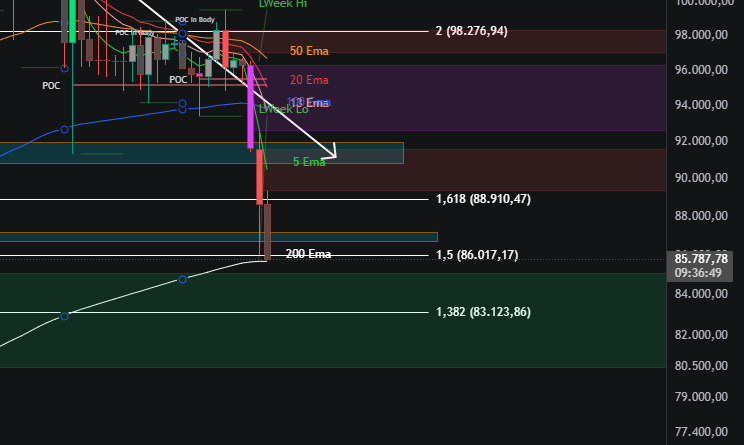Screen dimensions: 744x445
Task: Click the 98.000,00 price axis label
Action: pos(701,35)
